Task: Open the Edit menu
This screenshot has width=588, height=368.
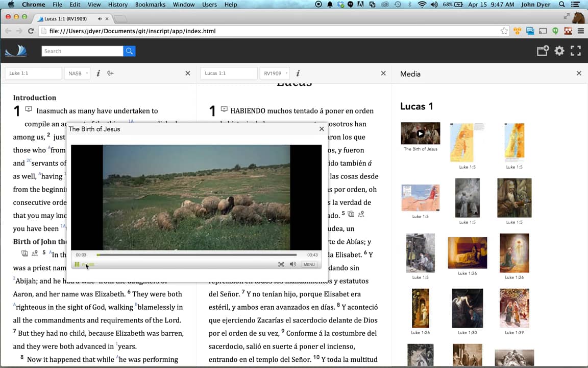Action: (75, 5)
